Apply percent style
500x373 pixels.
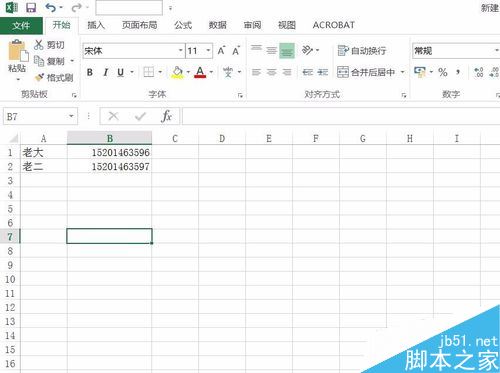click(443, 72)
